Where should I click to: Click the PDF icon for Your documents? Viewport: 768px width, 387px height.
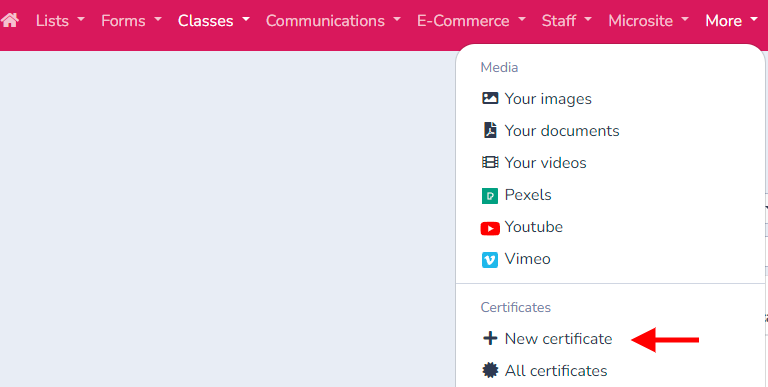[x=490, y=130]
